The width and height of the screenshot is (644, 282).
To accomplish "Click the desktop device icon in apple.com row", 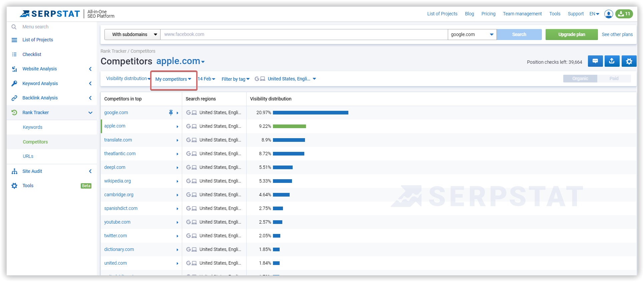I will tap(194, 126).
